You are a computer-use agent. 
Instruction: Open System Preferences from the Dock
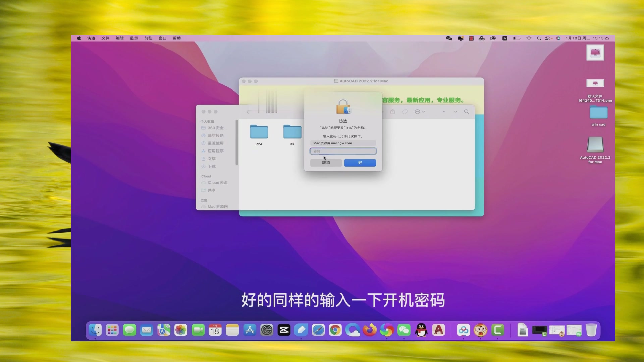[x=267, y=330]
